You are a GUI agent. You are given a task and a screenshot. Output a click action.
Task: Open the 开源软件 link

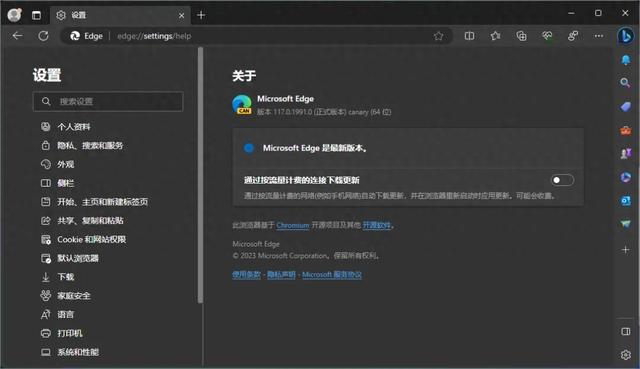pos(376,225)
